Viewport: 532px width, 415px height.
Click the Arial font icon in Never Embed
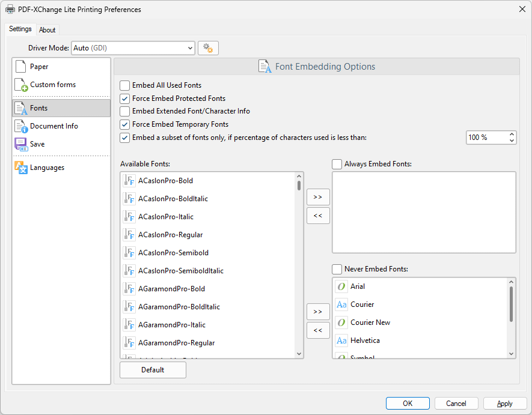pyautogui.click(x=341, y=286)
